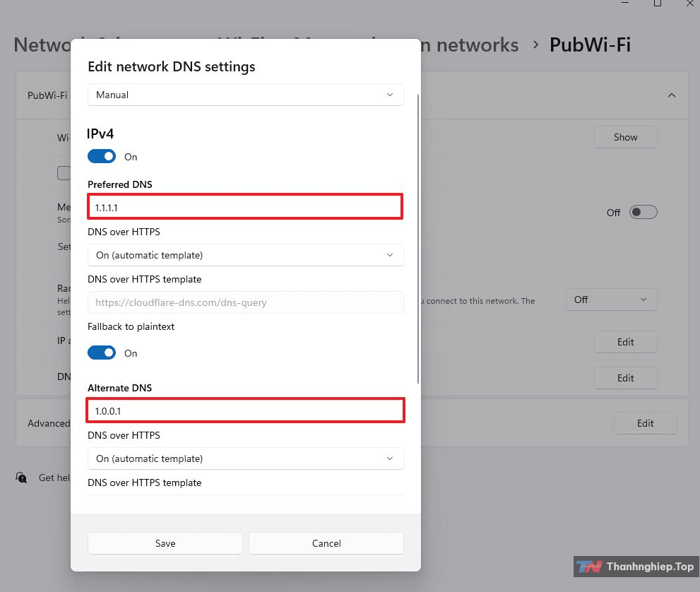Click the PubWi-Fi breadcrumb title
The height and width of the screenshot is (592, 700).
pos(590,45)
